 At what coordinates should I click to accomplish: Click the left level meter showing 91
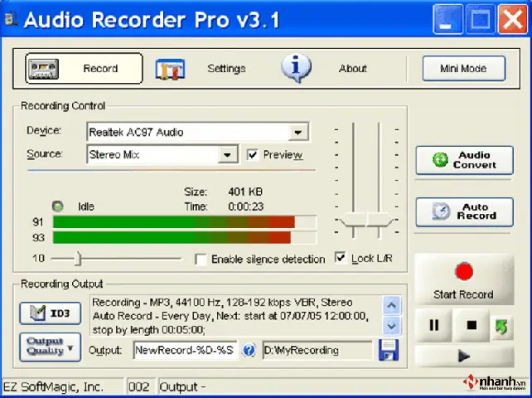(x=185, y=222)
